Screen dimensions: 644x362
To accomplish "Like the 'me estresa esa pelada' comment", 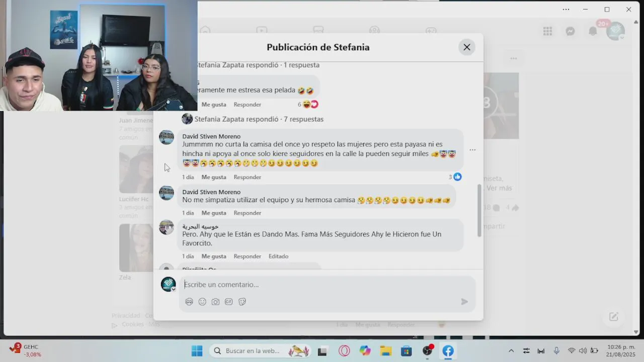I will click(x=214, y=105).
